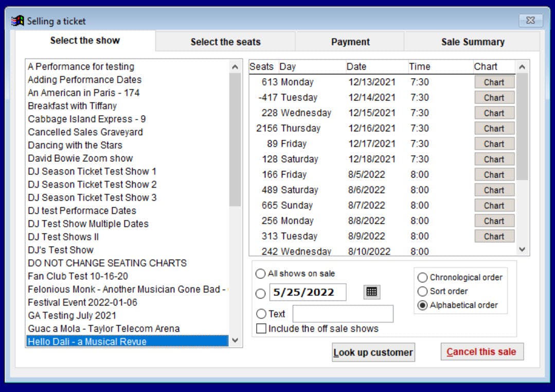Click the Selling a ticket app icon
Screen dimensions: 555x392
coord(17,21)
